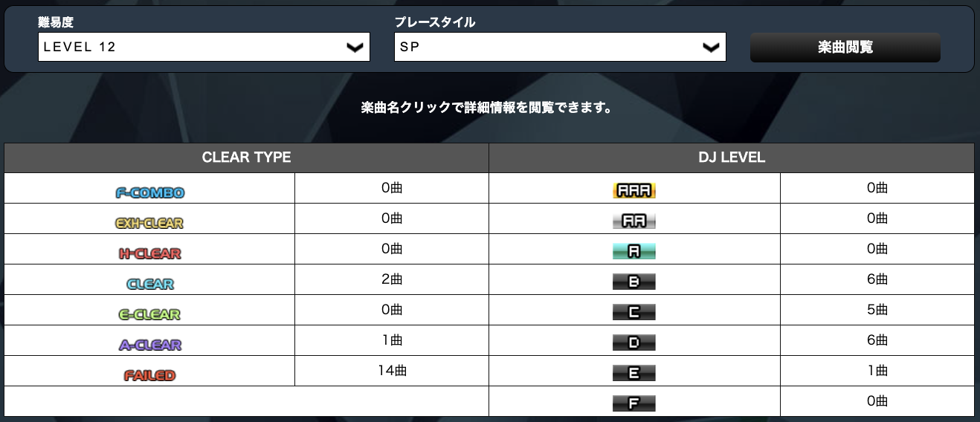
Task: Click the B rank badge
Action: tap(634, 282)
